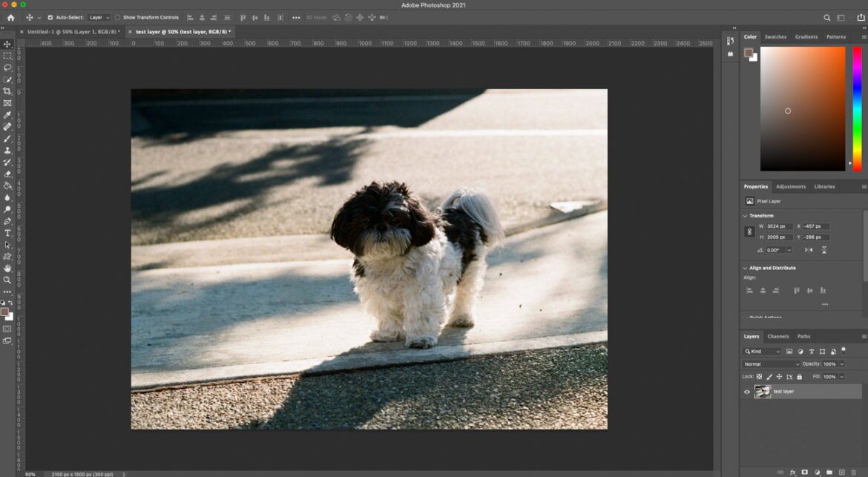
Task: Select the Lasso tool
Action: tap(7, 68)
